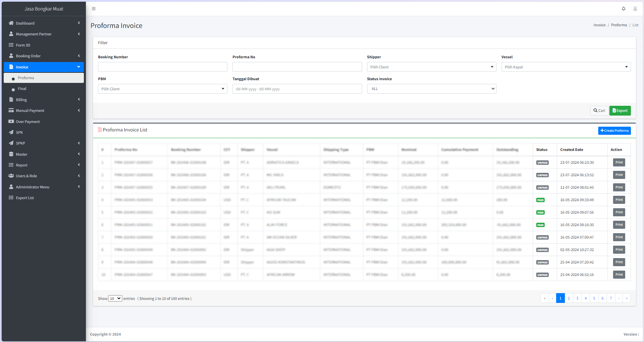
Task: Select the Dashboard home icon
Action: (x=11, y=23)
